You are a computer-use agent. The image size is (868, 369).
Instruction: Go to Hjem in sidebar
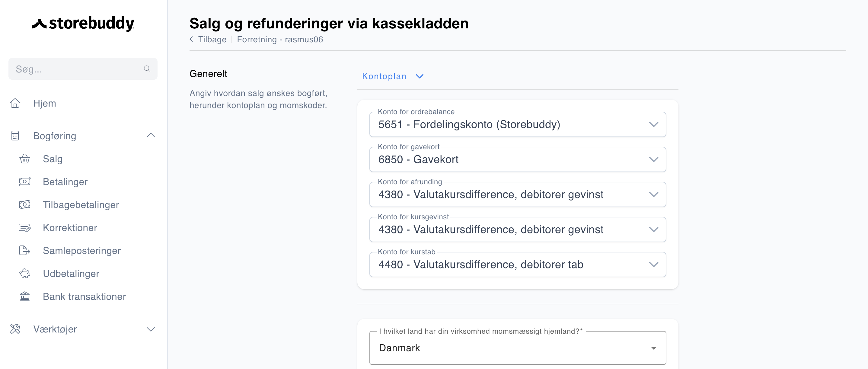[x=44, y=104]
